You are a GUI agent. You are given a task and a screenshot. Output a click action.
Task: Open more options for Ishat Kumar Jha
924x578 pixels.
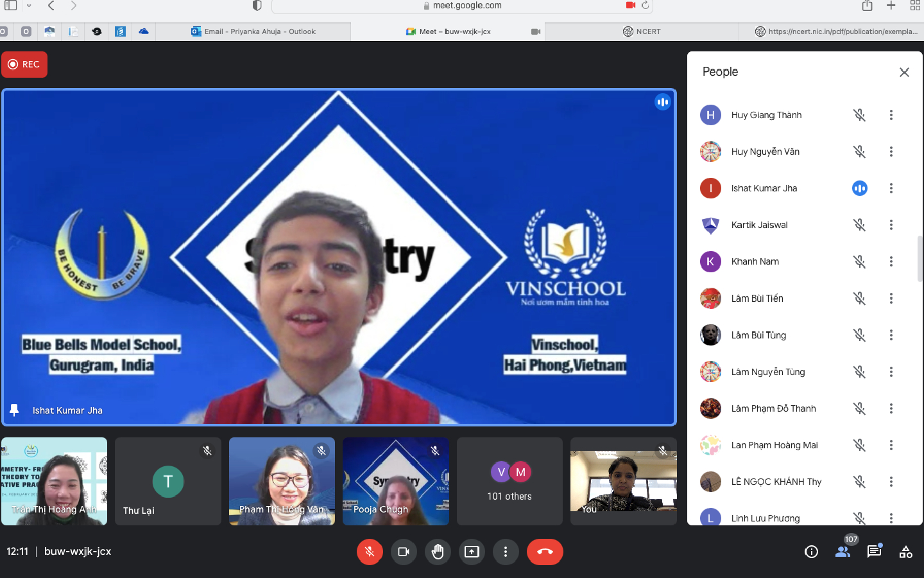[891, 188]
